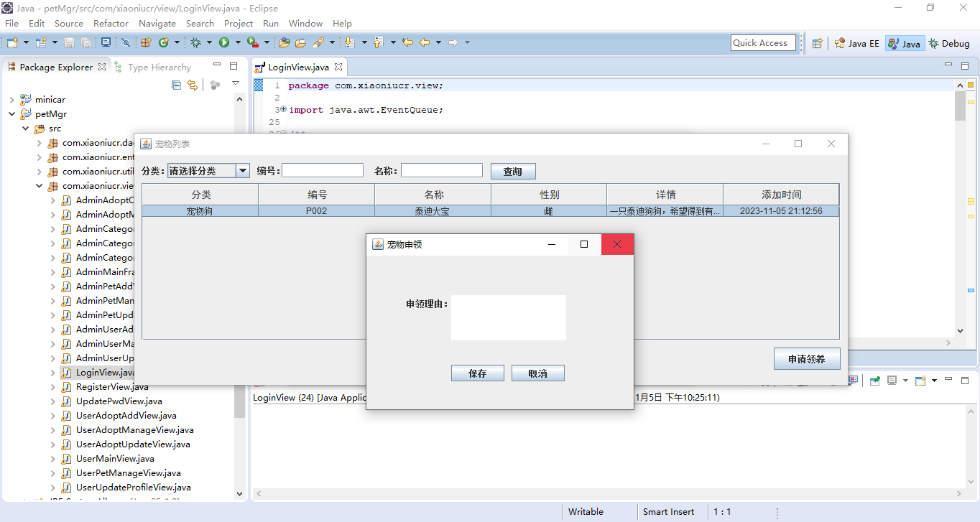Select UserPetManageView.java in Package Explorer

pos(129,472)
